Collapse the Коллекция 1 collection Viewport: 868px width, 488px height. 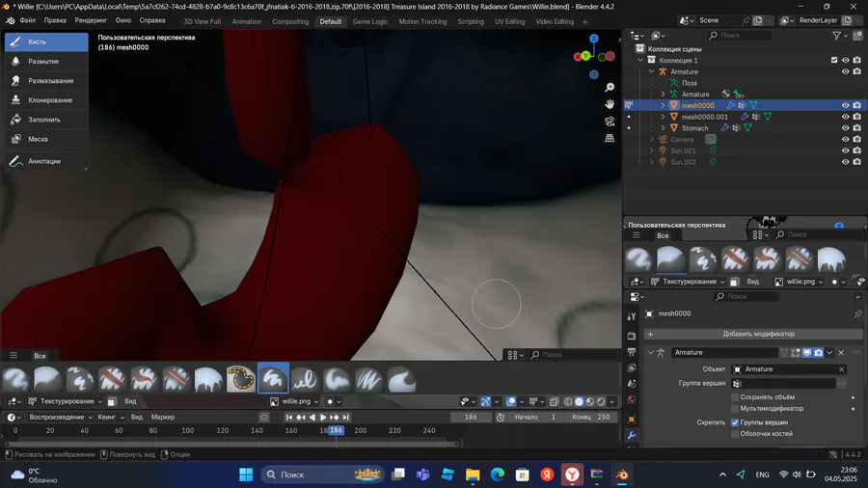pos(640,60)
